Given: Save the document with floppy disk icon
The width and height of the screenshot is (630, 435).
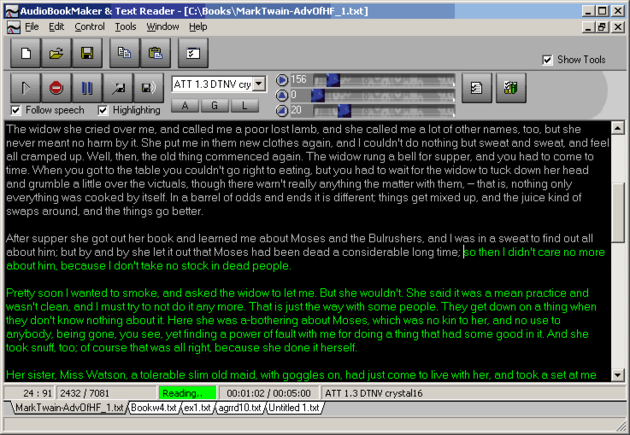Looking at the screenshot, I should point(87,53).
